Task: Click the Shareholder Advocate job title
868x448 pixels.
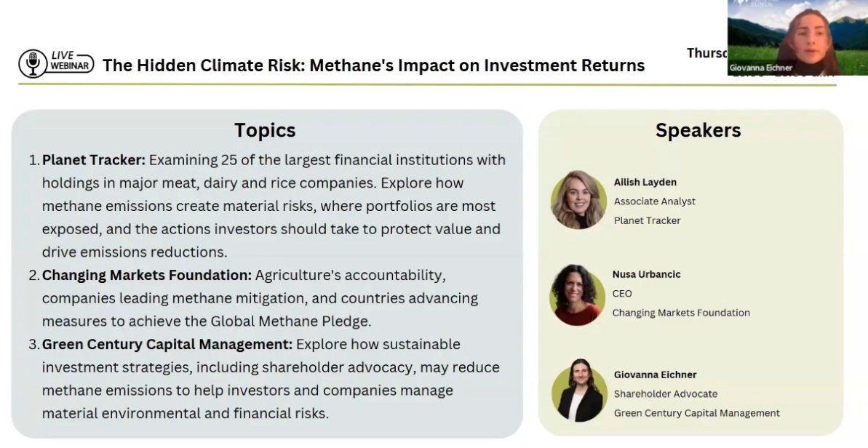Action: pyautogui.click(x=666, y=394)
